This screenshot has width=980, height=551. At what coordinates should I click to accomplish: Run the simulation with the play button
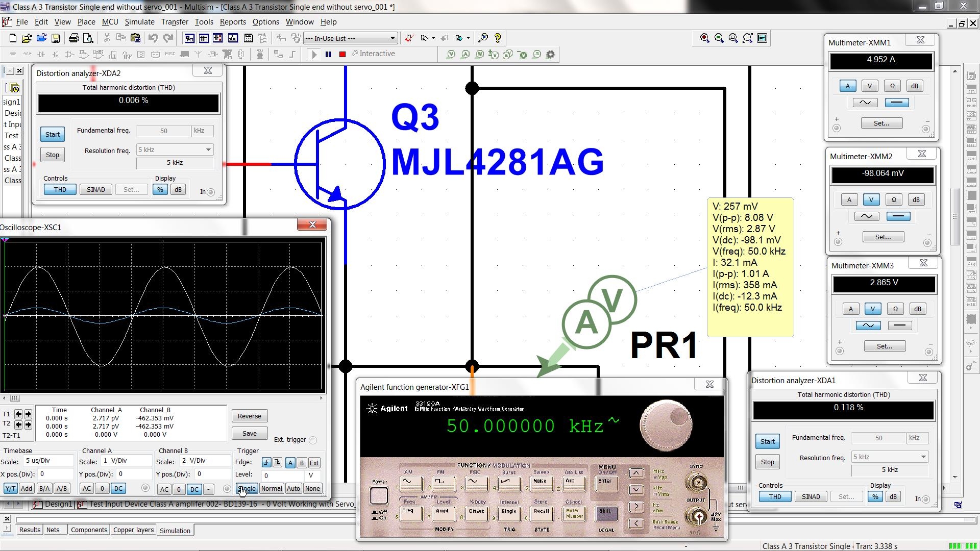pyautogui.click(x=314, y=54)
